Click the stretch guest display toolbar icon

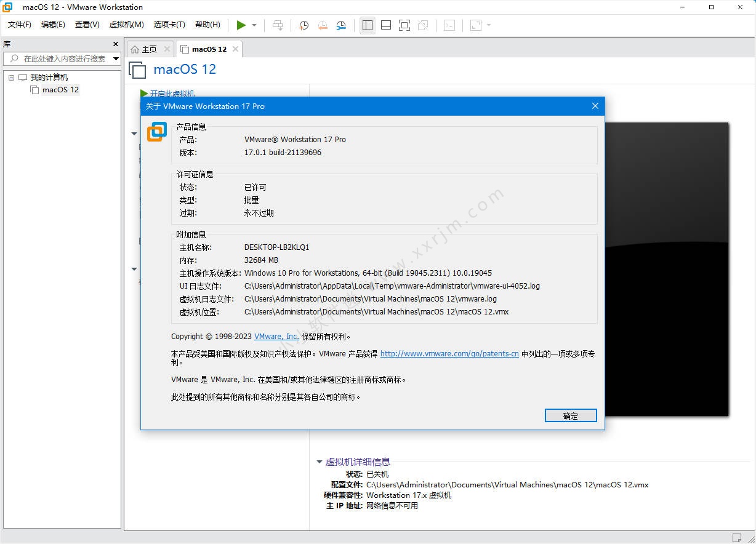pyautogui.click(x=476, y=25)
